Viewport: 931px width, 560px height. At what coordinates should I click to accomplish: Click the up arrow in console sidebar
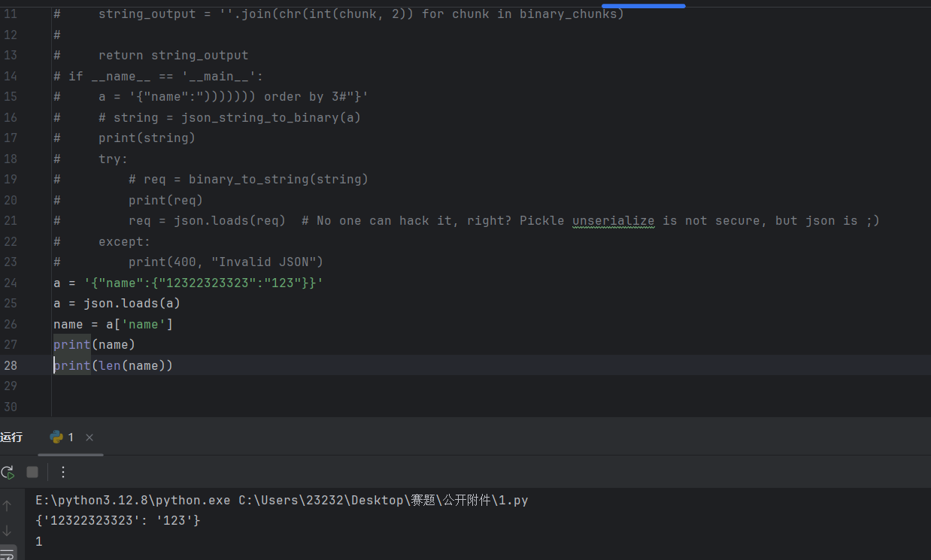(x=8, y=506)
